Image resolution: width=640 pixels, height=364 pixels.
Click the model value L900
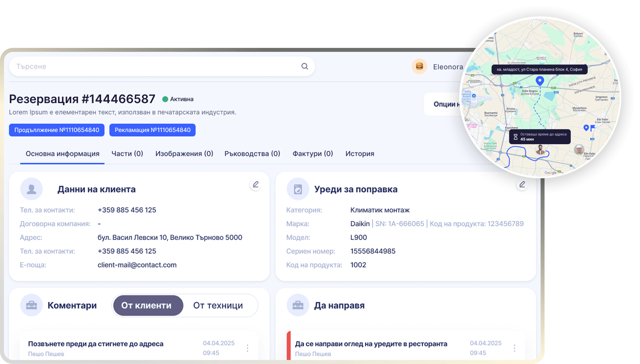point(358,238)
